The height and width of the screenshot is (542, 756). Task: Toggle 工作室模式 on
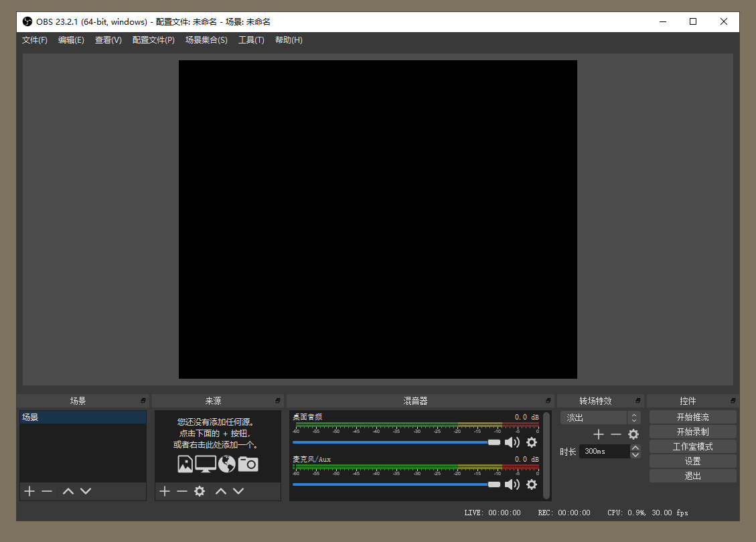pos(692,446)
